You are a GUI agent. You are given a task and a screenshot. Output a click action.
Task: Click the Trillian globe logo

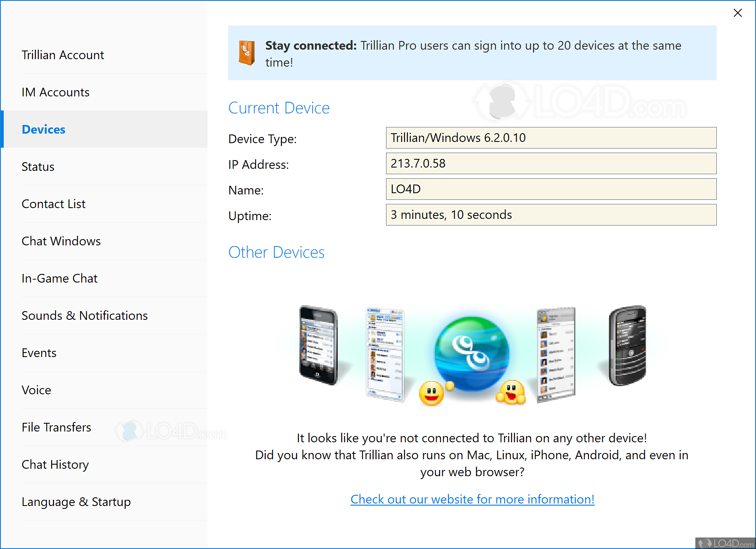pos(472,353)
